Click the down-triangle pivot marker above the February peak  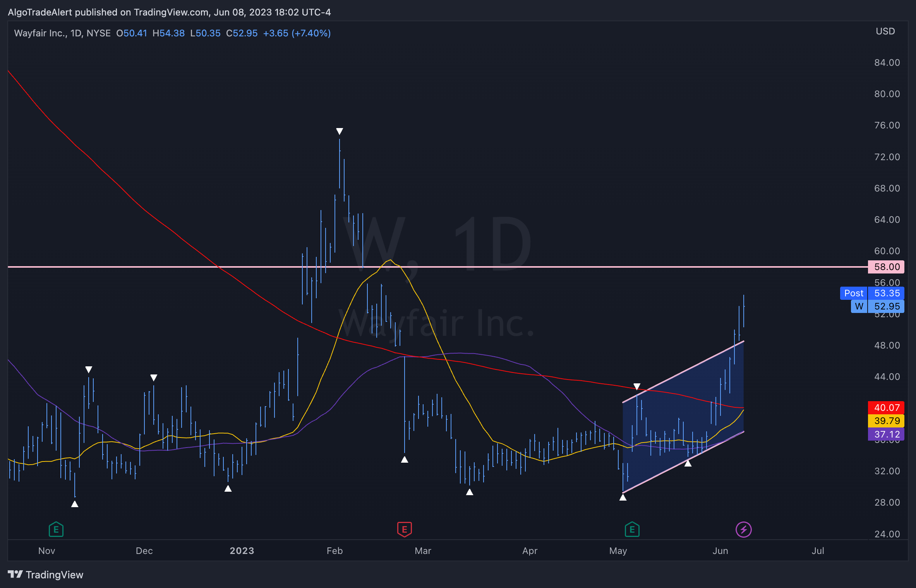pyautogui.click(x=340, y=132)
